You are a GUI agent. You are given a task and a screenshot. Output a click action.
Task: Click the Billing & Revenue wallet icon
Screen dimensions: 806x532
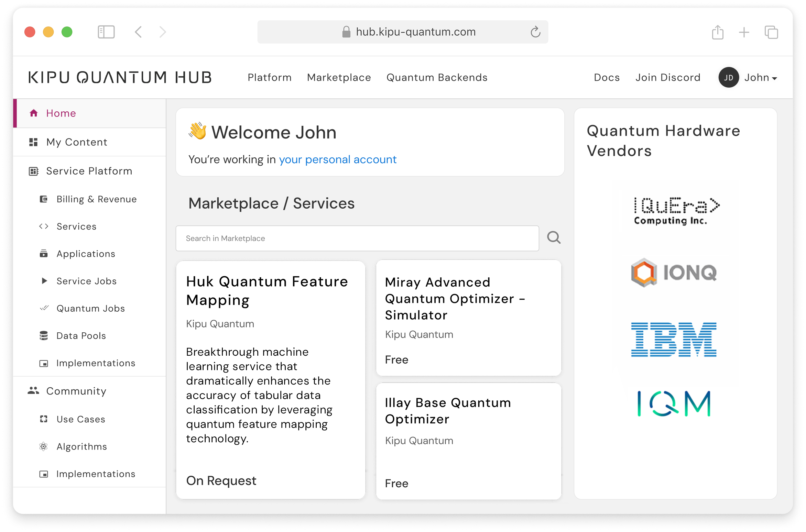(44, 199)
